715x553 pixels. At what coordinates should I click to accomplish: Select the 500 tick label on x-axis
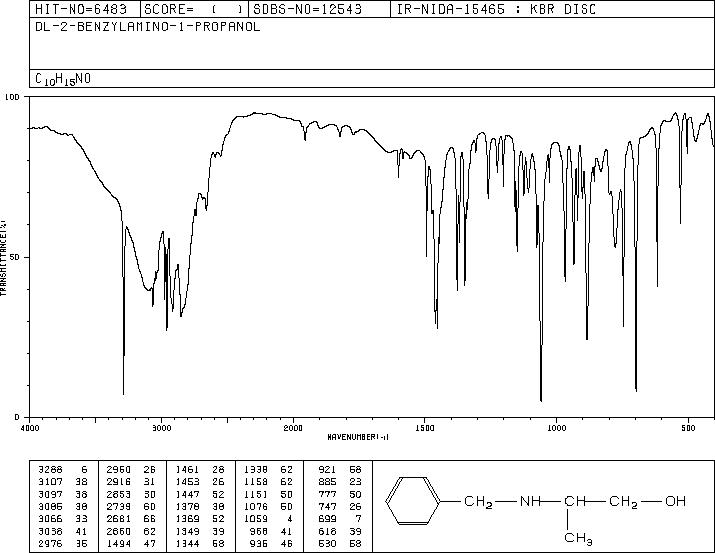(x=689, y=428)
